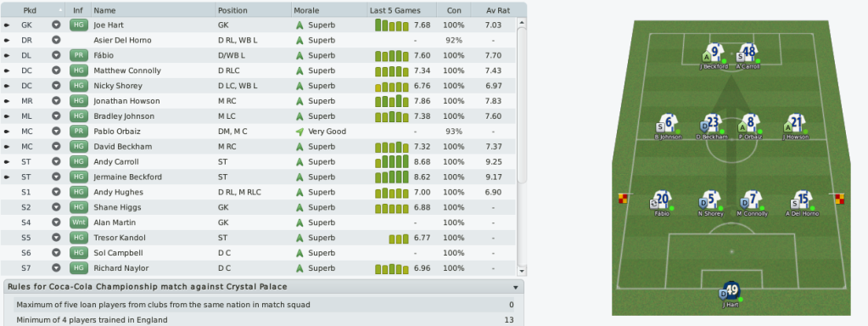Click the left touchline corner flag marker
The height and width of the screenshot is (326, 868).
tap(624, 198)
